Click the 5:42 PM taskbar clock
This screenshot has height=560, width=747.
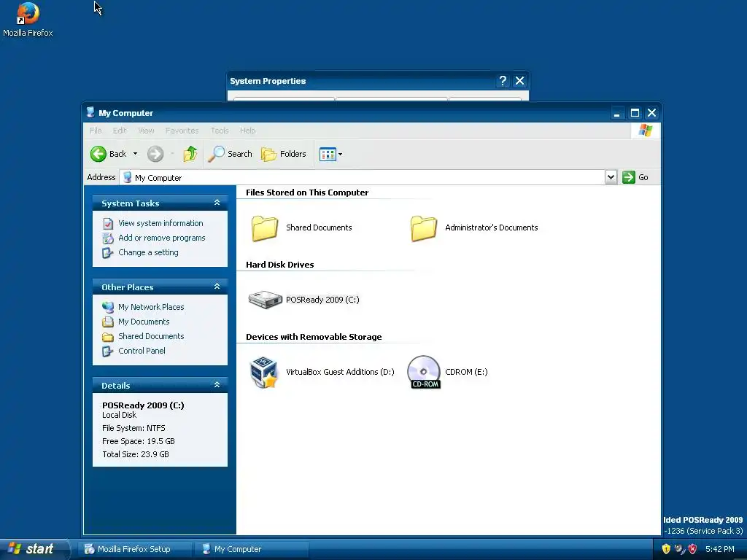pyautogui.click(x=720, y=549)
